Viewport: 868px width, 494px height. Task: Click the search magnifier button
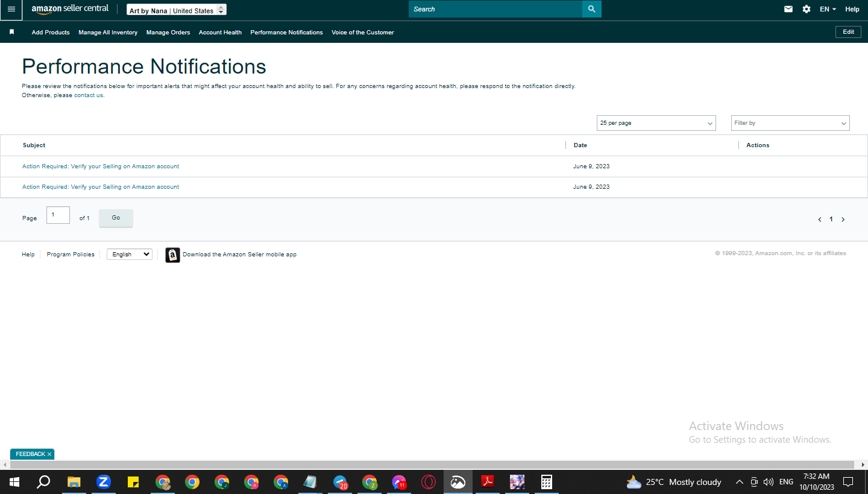pyautogui.click(x=591, y=9)
